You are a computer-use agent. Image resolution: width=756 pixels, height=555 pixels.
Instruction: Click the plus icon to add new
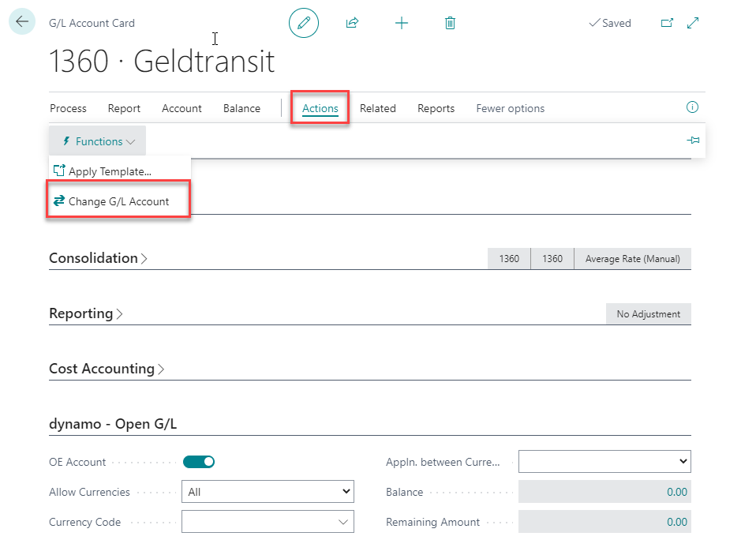click(402, 23)
